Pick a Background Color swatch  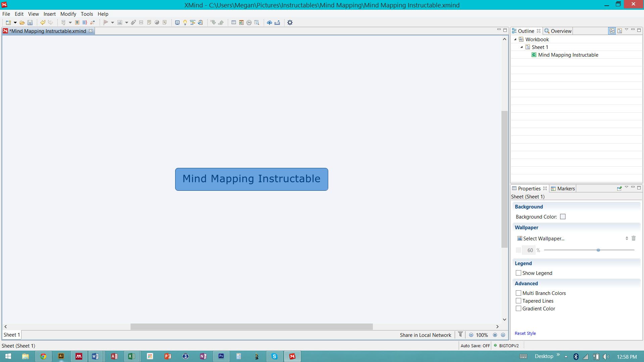click(x=562, y=217)
